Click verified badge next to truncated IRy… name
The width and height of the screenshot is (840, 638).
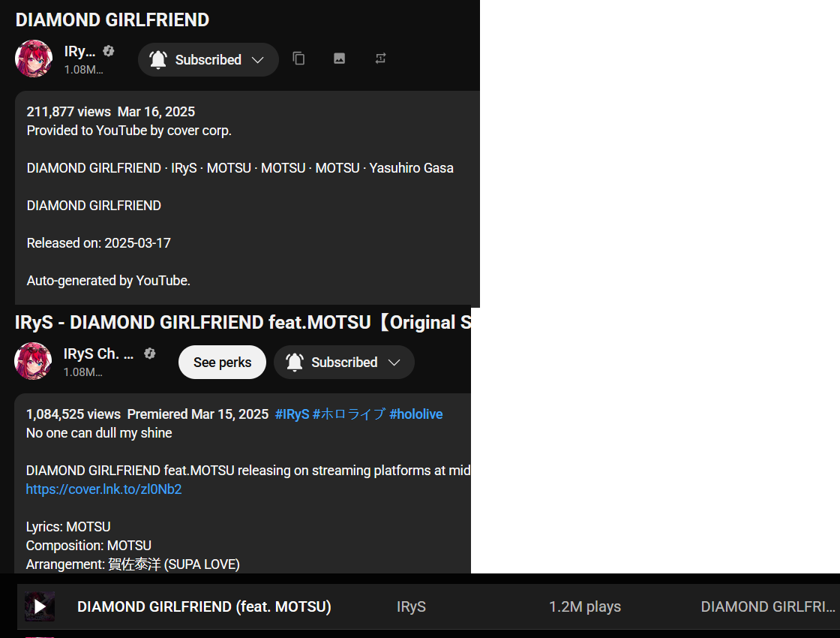tap(109, 51)
